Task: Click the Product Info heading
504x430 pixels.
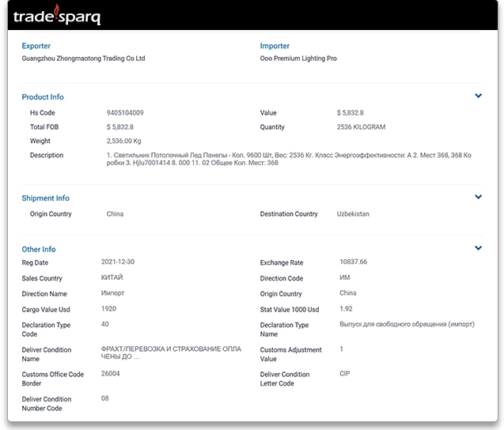Action: (x=43, y=97)
